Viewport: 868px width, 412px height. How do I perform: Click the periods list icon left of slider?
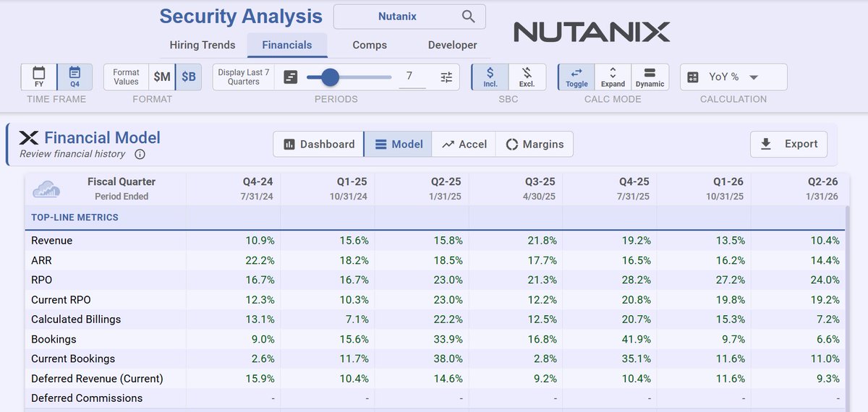coord(291,77)
